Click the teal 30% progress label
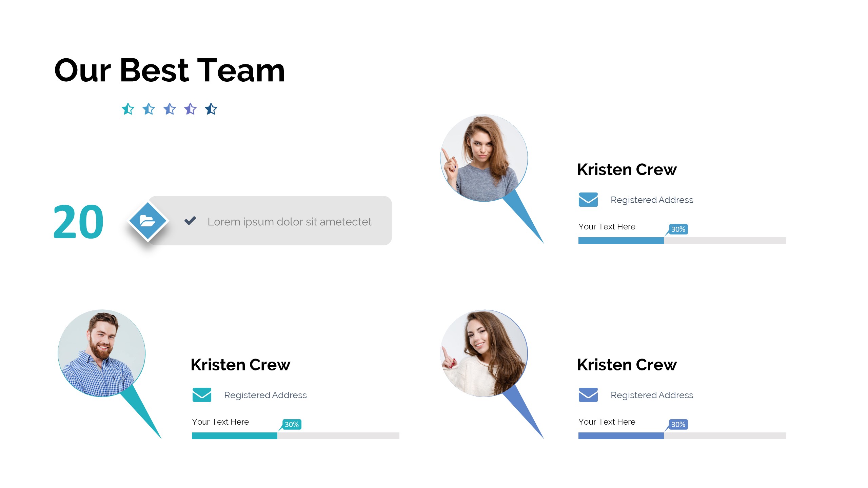 pos(292,424)
